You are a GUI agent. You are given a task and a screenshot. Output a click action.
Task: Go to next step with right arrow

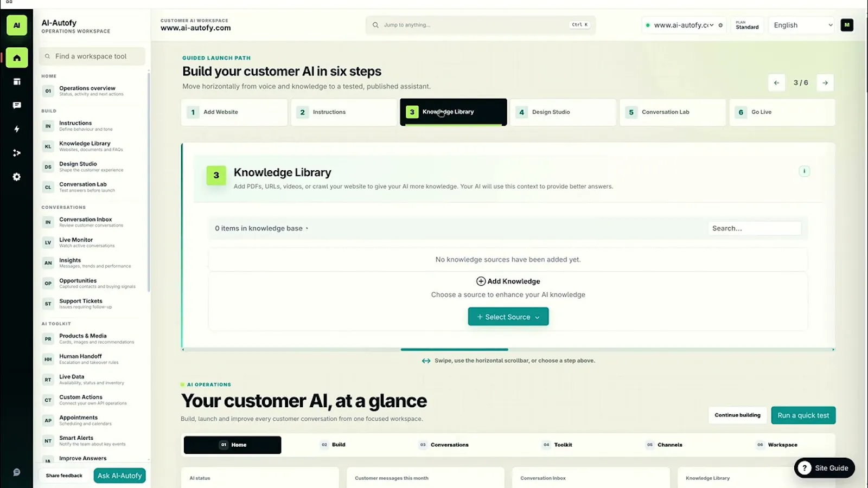coord(825,83)
